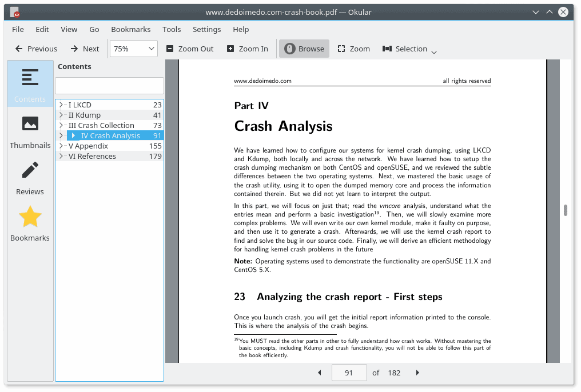581x392 pixels.
Task: Close the Okular window
Action: pos(563,12)
